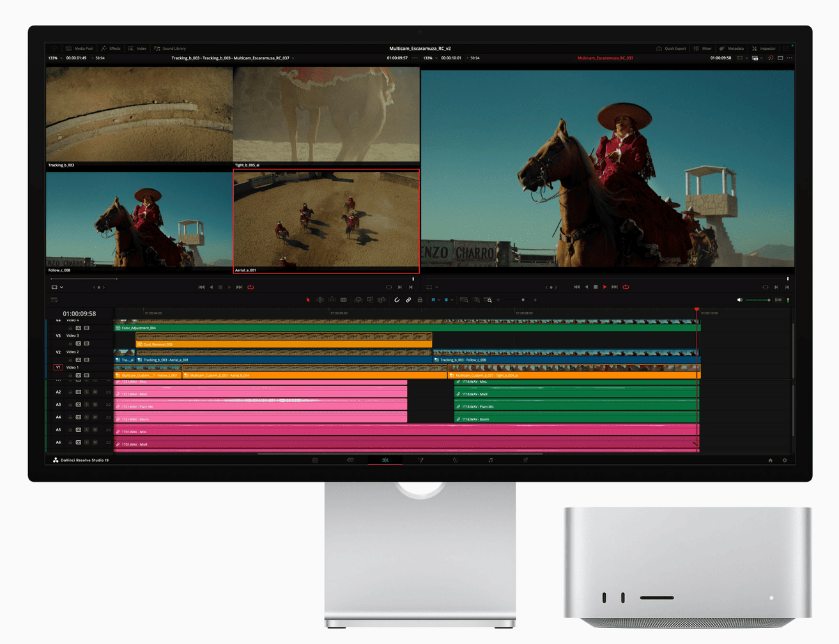Open Project Settings gear icon

[785, 460]
